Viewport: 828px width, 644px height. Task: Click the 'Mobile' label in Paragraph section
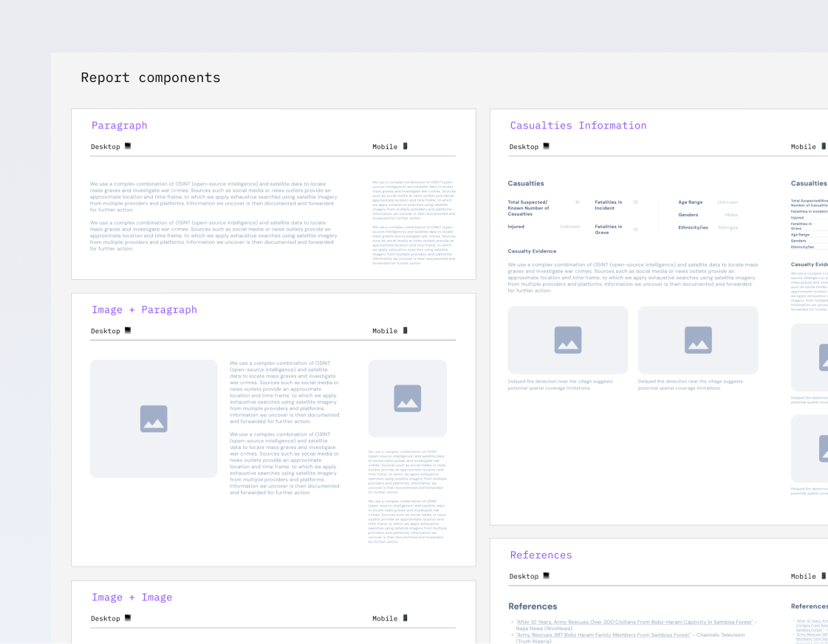point(385,147)
